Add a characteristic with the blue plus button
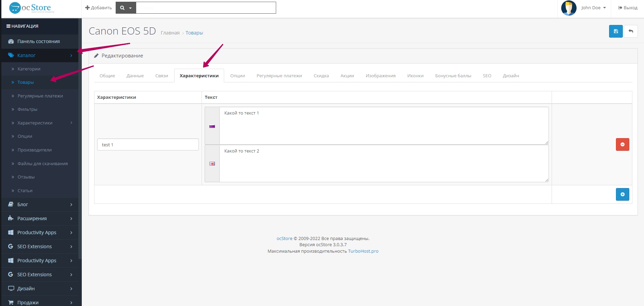This screenshot has height=306, width=644. (622, 195)
